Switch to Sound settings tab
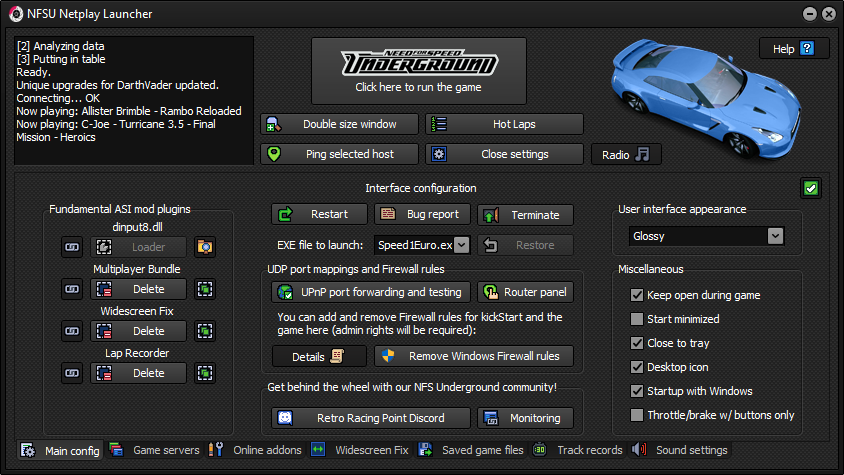Image resolution: width=844 pixels, height=475 pixels. click(680, 450)
